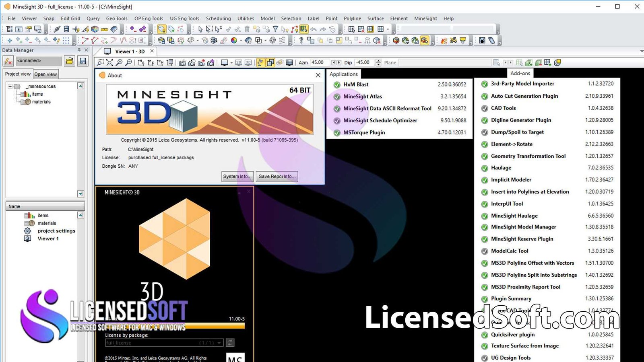This screenshot has width=644, height=362.
Task: Click the undo arrow icon
Action: [313, 29]
